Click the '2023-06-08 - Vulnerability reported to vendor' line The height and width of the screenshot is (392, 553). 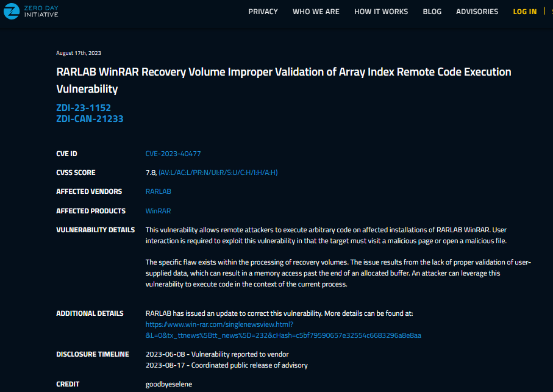[217, 354]
